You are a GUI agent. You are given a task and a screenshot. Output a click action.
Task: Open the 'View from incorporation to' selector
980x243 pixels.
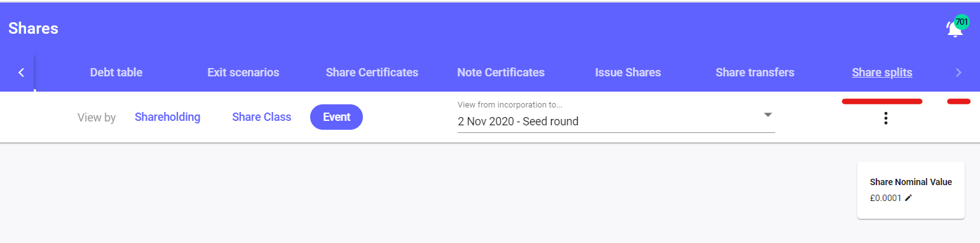click(x=616, y=116)
